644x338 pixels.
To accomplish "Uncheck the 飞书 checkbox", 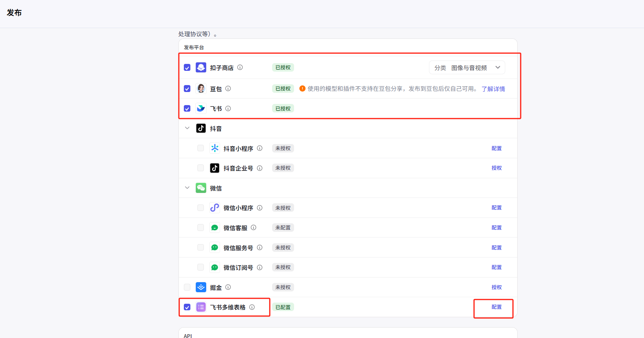I will 187,109.
